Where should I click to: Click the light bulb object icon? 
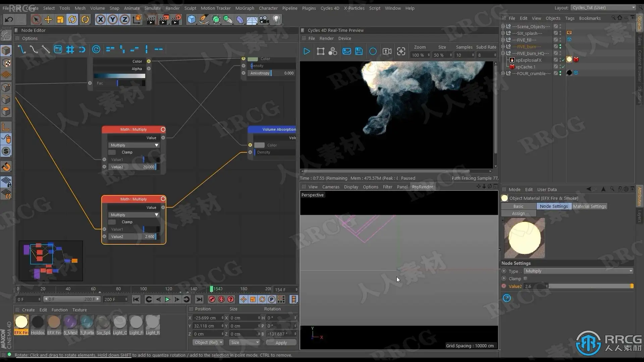click(x=276, y=19)
